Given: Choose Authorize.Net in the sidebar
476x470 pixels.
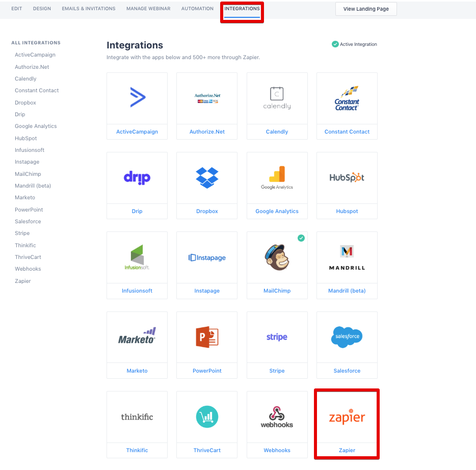Looking at the screenshot, I should pyautogui.click(x=32, y=67).
